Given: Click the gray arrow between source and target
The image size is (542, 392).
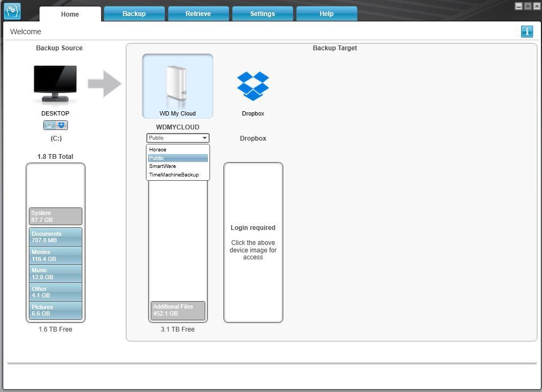Looking at the screenshot, I should click(x=105, y=84).
